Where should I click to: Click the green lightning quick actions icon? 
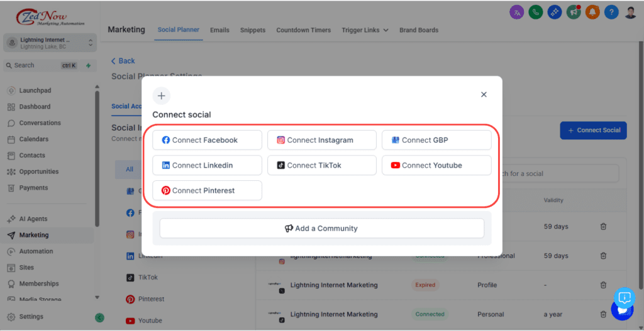point(88,65)
